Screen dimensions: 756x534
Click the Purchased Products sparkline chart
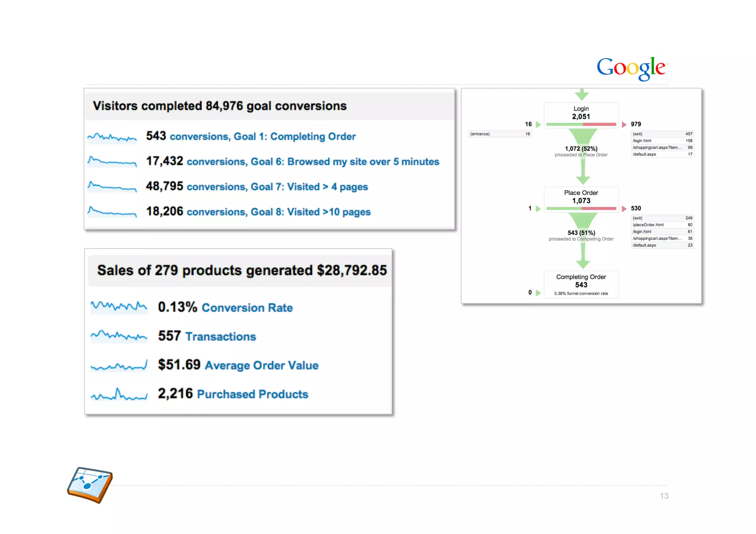coord(119,394)
